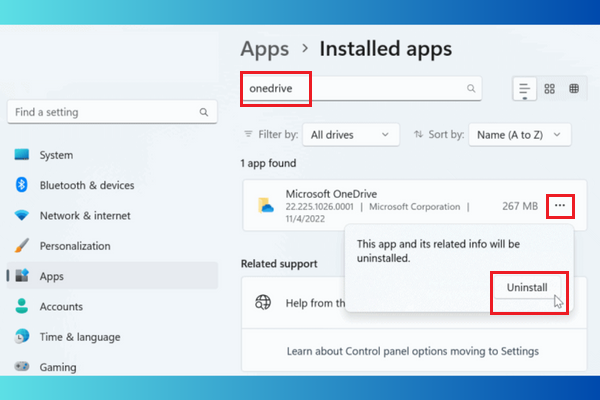Click the Microsoft OneDrive app icon

point(266,206)
